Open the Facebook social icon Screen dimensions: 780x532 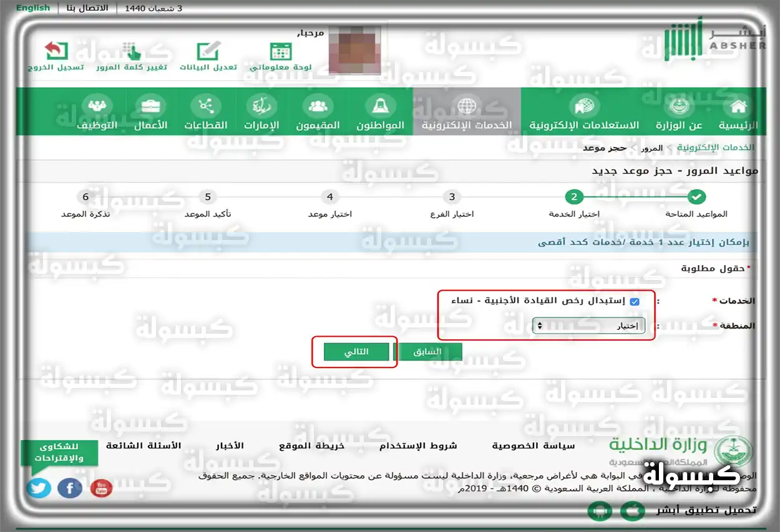coord(69,488)
